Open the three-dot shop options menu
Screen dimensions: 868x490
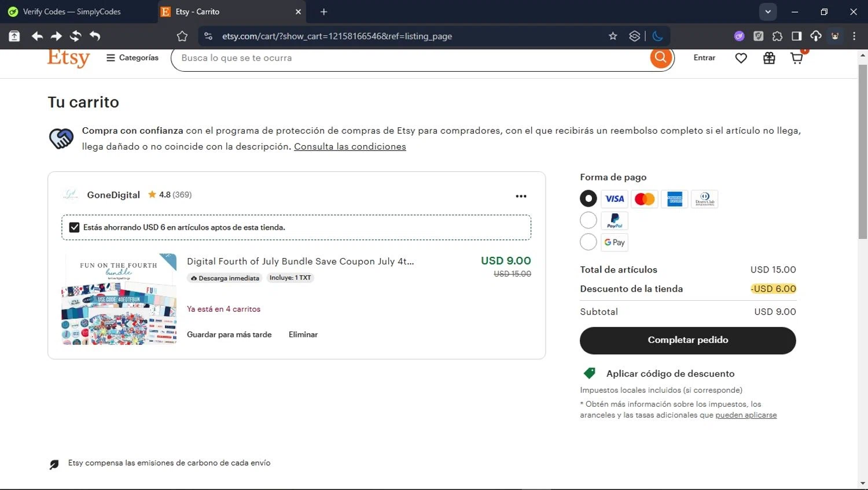pyautogui.click(x=521, y=196)
